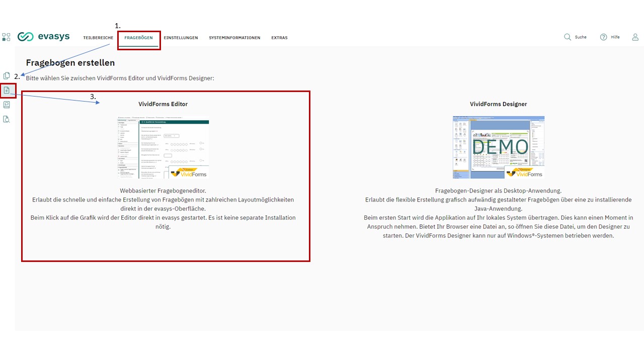The image size is (644, 362).
Task: Click the 'VividForms Designer' title
Action: pos(499,104)
